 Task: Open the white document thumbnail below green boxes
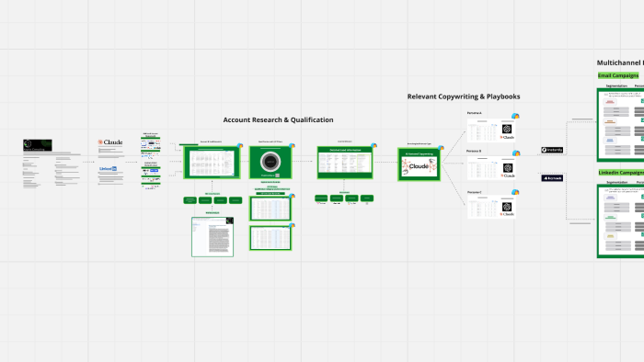(213, 237)
